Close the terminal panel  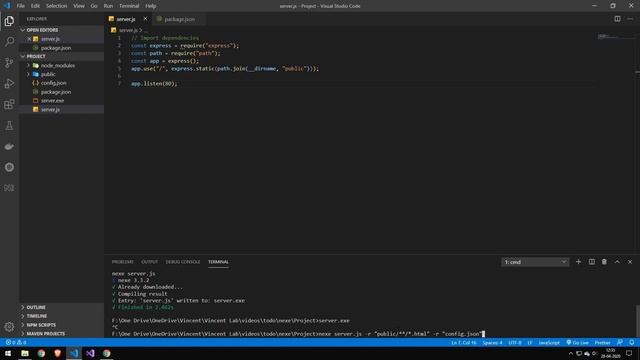(x=630, y=262)
